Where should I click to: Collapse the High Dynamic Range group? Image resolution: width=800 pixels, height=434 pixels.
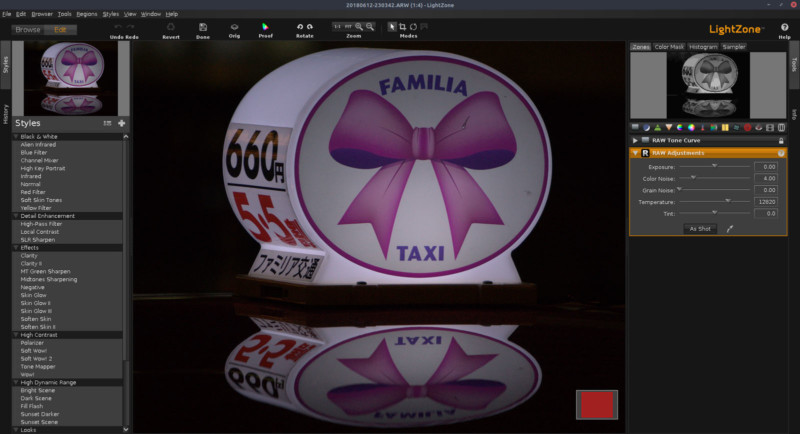[16, 382]
